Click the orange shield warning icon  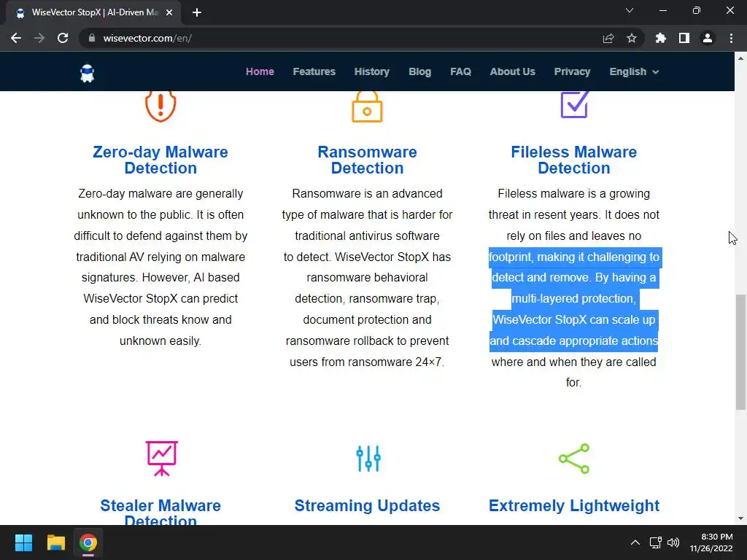pyautogui.click(x=160, y=106)
